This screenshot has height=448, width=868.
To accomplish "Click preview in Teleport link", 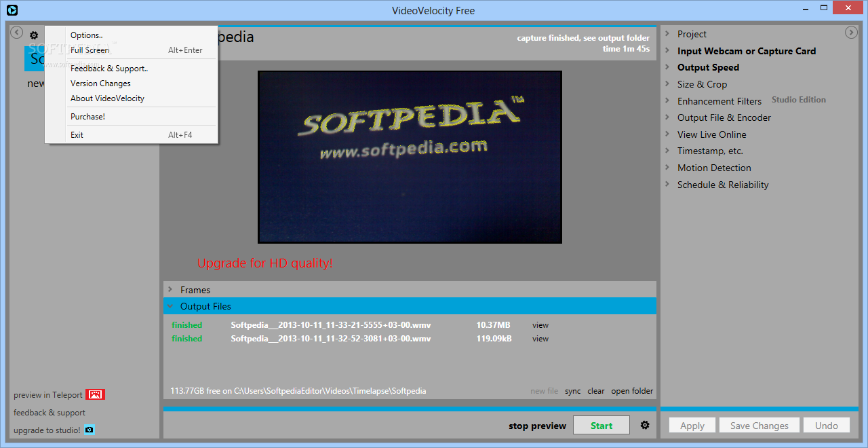I will 48,395.
